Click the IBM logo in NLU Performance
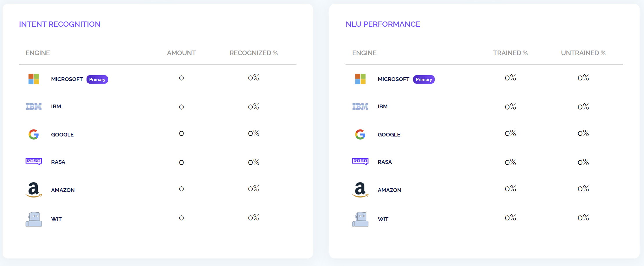The width and height of the screenshot is (644, 266). [360, 107]
